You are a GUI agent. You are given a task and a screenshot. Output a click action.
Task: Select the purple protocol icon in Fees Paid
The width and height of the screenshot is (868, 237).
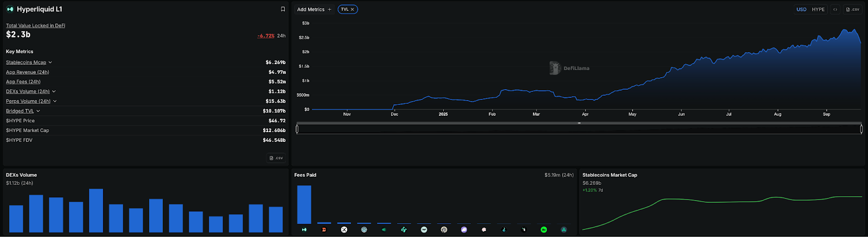(464, 230)
